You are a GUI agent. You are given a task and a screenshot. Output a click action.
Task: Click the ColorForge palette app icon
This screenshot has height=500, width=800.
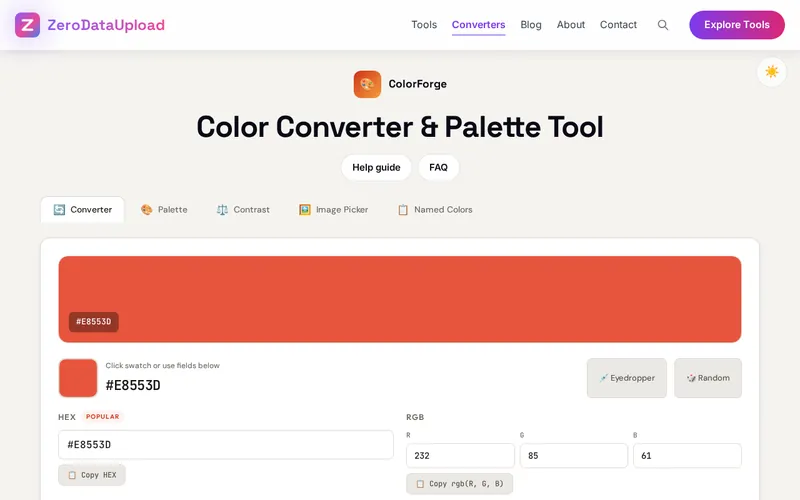[x=367, y=84]
